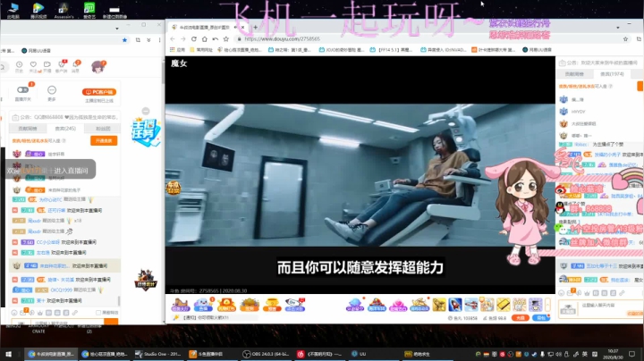Select the Nobles (245) tab in left window
The width and height of the screenshot is (644, 361).
(x=65, y=129)
